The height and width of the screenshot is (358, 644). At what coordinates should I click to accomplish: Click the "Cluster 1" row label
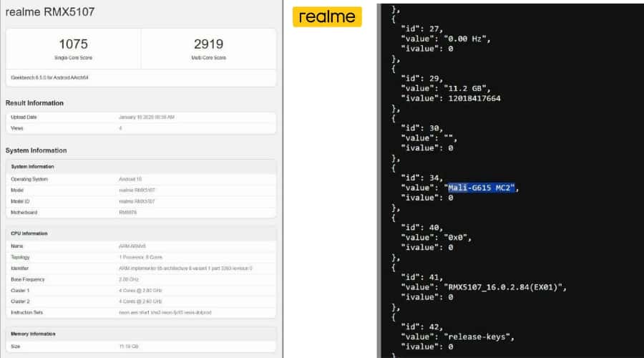tap(20, 291)
